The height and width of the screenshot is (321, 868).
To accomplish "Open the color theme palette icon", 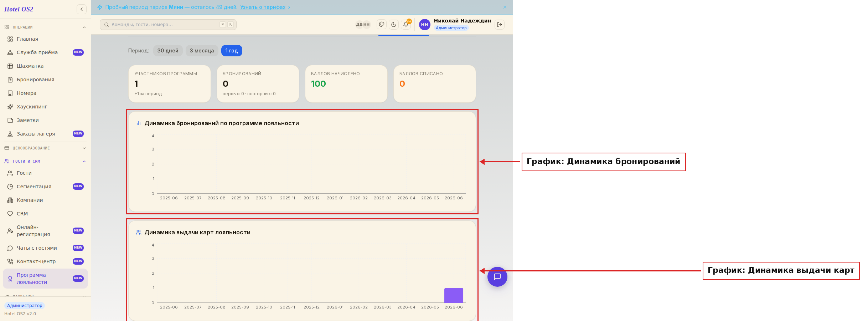I will click(x=382, y=25).
